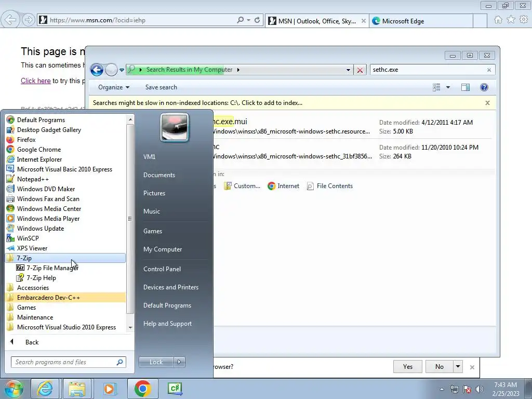Stop the search with the red X

pos(360,70)
